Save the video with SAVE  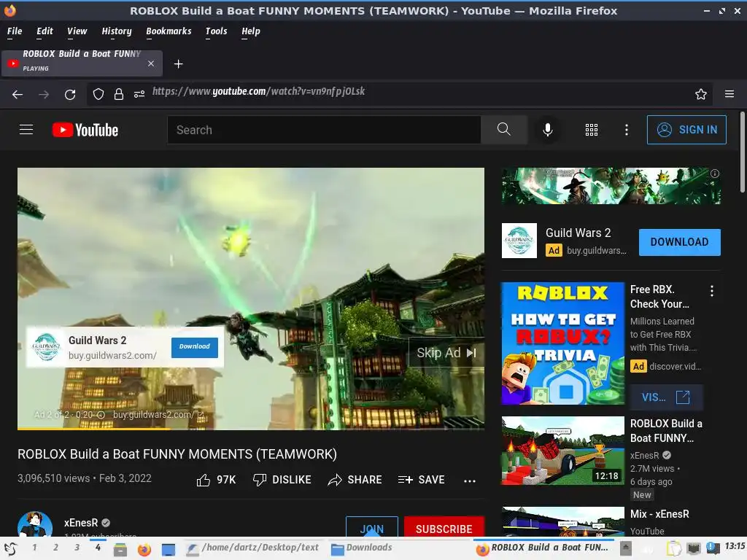(x=421, y=480)
